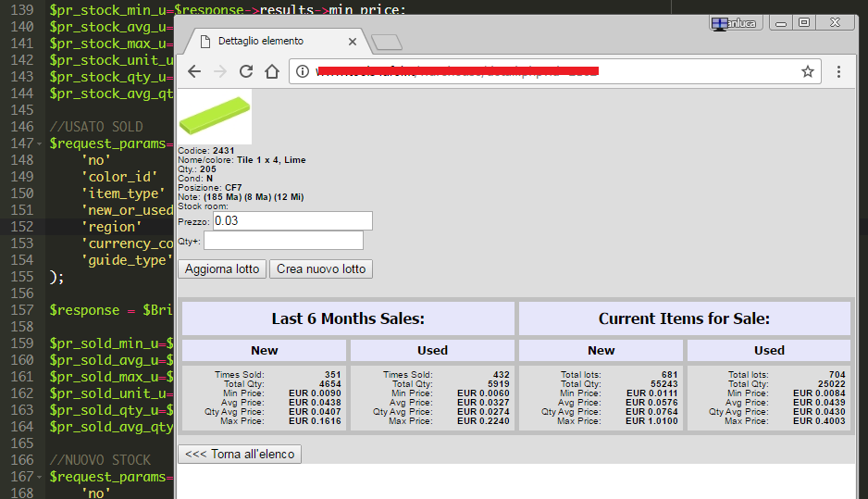Collapse code fold at line 147
The height and width of the screenshot is (499, 868).
pos(39,144)
